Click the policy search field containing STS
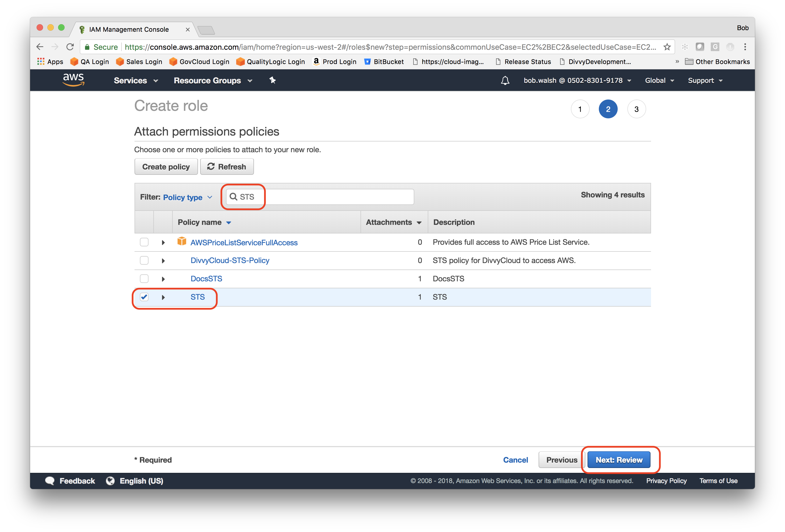Image resolution: width=785 pixels, height=532 pixels. click(x=320, y=197)
